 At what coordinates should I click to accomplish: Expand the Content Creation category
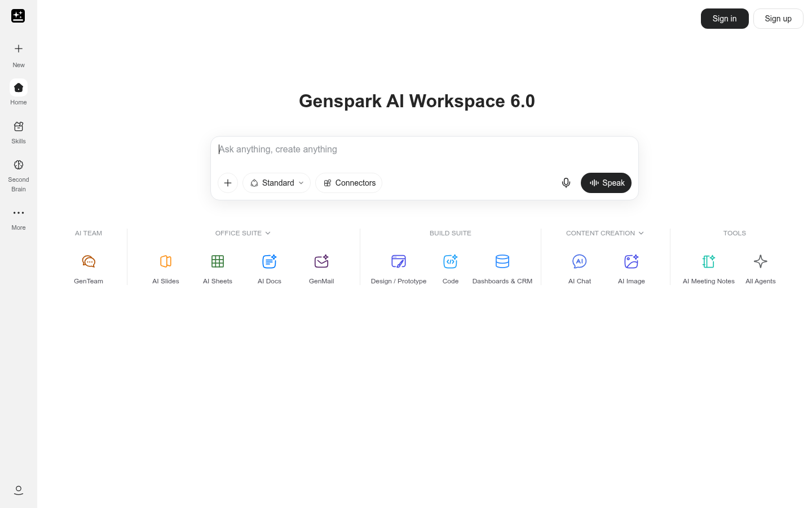605,233
